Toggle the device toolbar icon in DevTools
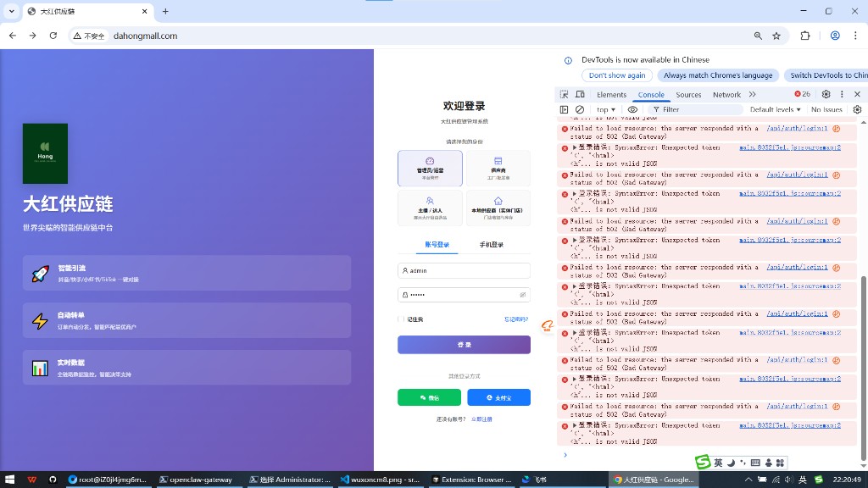 [580, 95]
